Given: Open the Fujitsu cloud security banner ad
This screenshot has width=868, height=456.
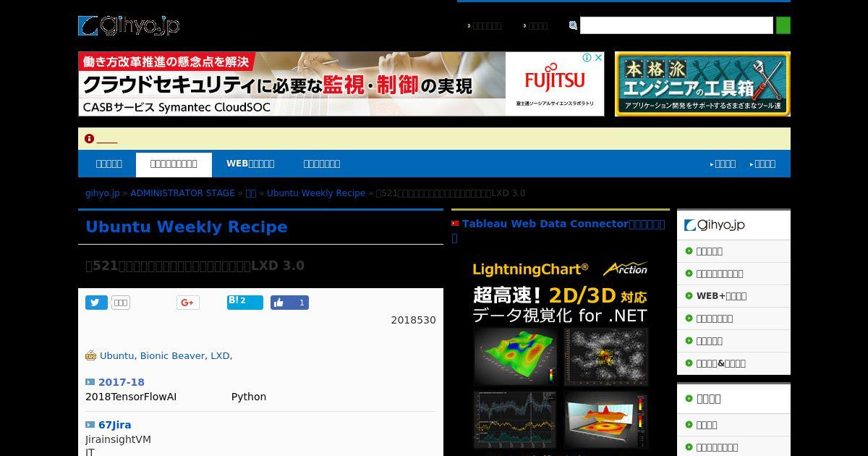Looking at the screenshot, I should point(341,84).
